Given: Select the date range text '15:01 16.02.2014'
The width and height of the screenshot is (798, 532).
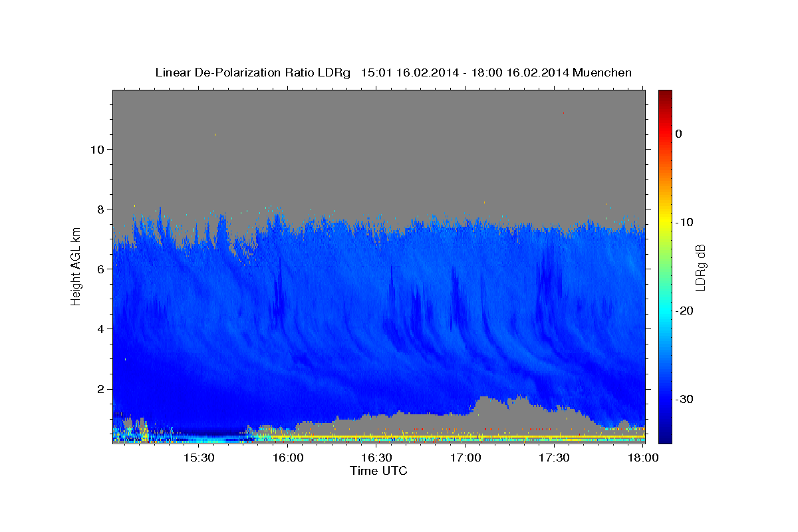Looking at the screenshot, I should [x=410, y=72].
